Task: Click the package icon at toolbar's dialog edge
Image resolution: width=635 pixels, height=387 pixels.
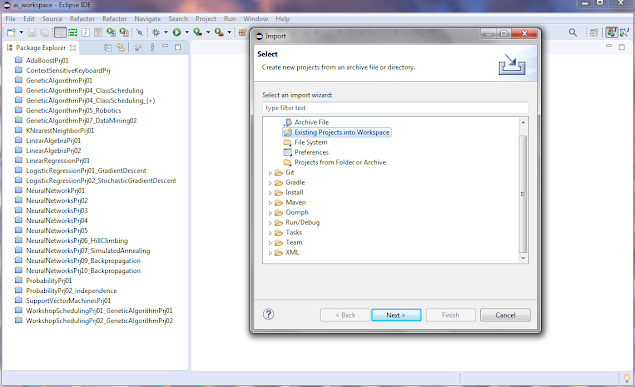Action: coord(242,32)
